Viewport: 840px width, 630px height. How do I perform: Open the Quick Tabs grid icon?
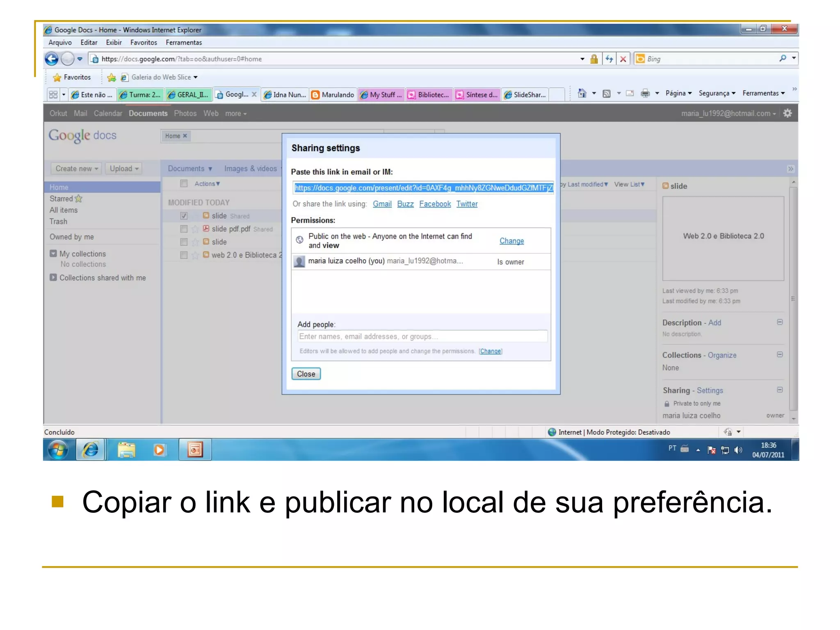tap(53, 95)
